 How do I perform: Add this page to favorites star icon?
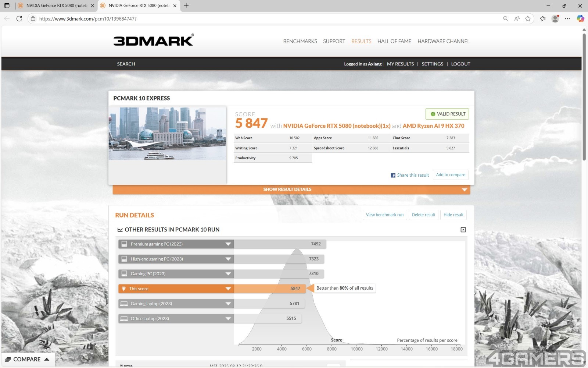(x=528, y=18)
